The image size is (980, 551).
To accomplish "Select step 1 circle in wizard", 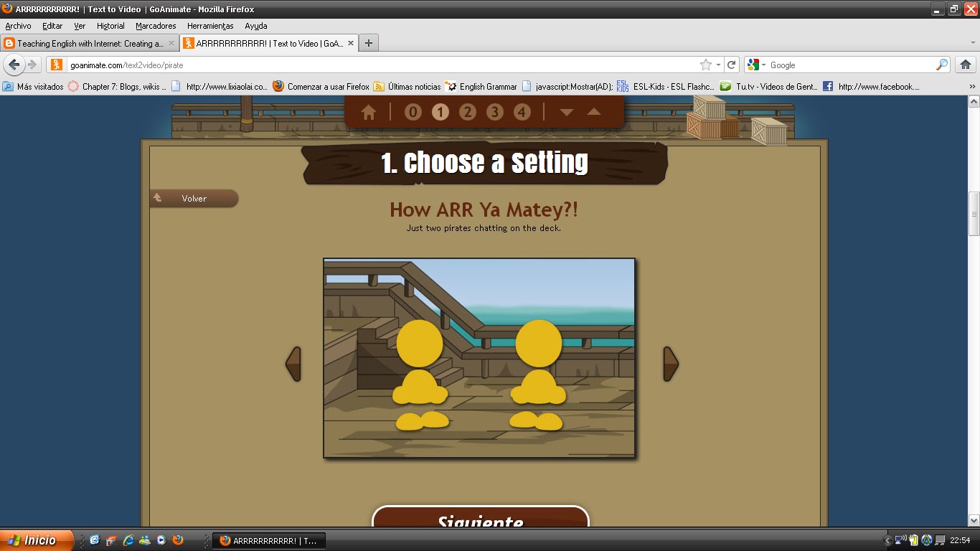I will coord(440,112).
